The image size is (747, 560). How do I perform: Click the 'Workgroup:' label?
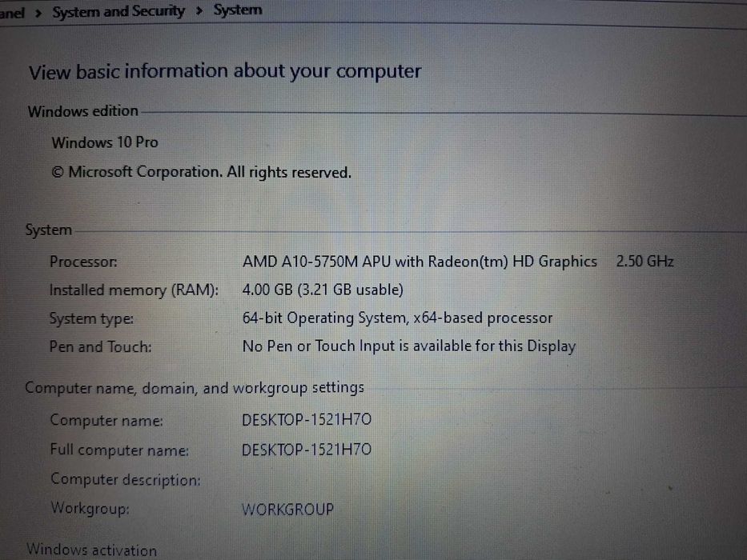pyautogui.click(x=90, y=508)
